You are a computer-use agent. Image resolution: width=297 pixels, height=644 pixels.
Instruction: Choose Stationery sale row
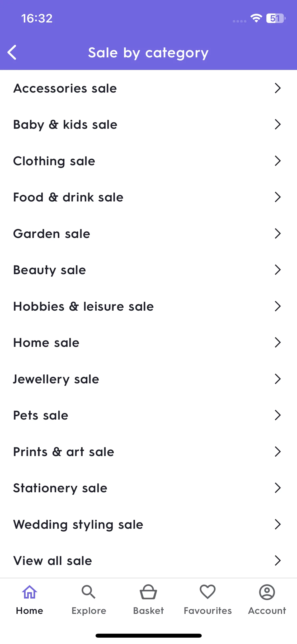148,488
